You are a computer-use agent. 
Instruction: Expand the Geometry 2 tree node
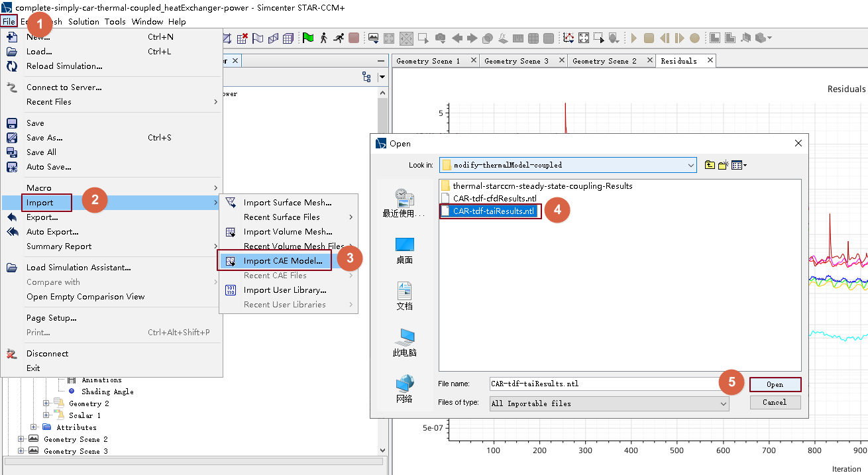[x=46, y=403]
